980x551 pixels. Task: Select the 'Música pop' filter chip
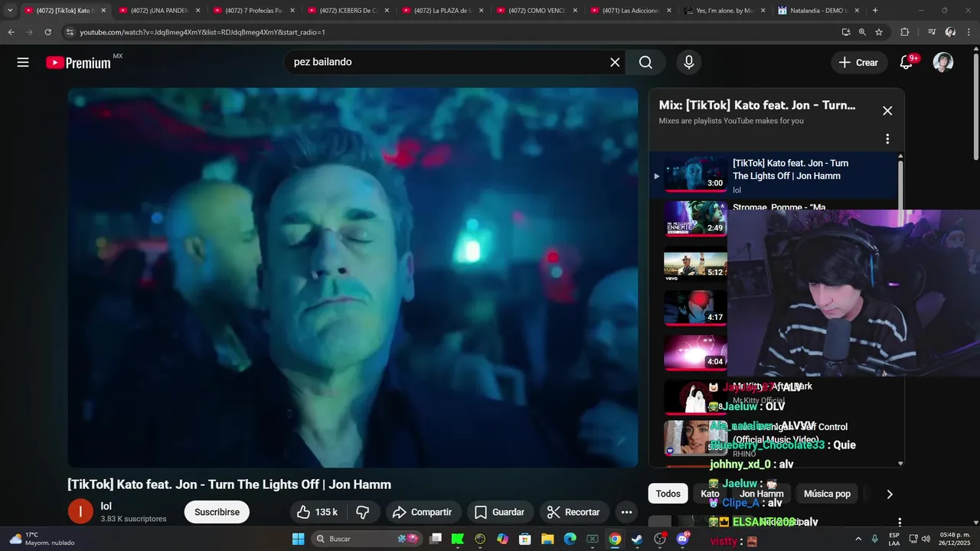click(x=827, y=494)
